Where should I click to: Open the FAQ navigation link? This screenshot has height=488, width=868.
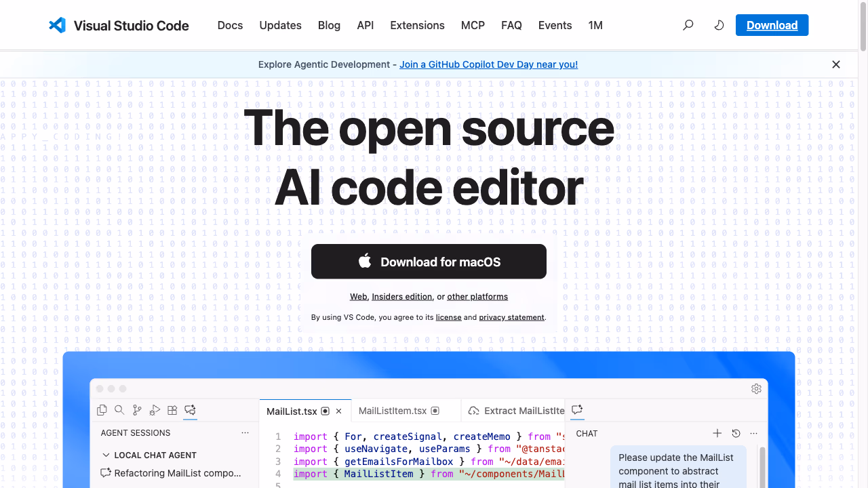click(x=511, y=25)
